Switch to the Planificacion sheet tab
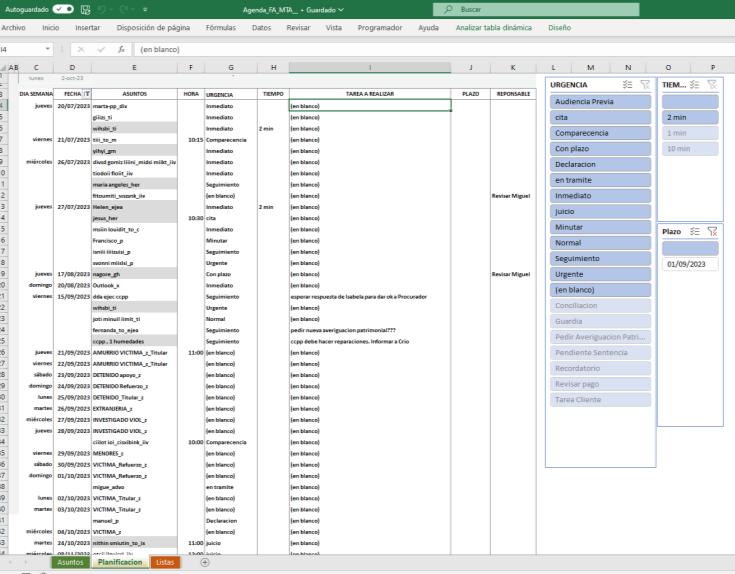Image resolution: width=735 pixels, height=574 pixels. click(120, 562)
